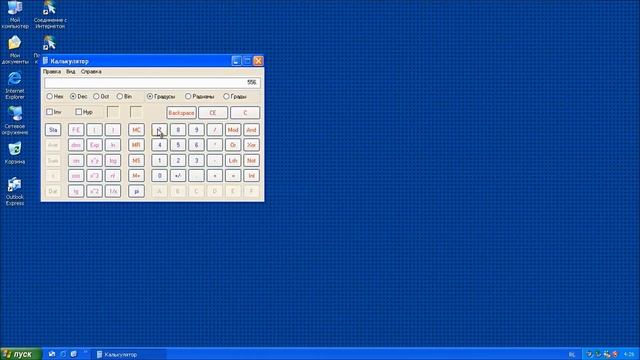This screenshot has width=640, height=360.
Task: Click the digit 5 calculator key
Action: point(178,145)
